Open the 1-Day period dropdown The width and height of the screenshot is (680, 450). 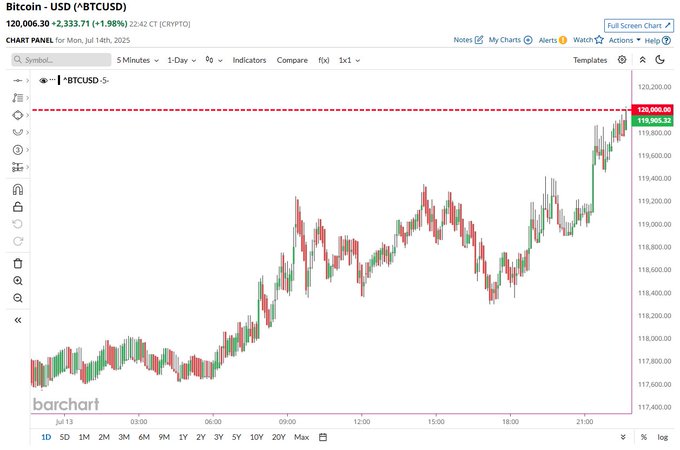tap(182, 60)
